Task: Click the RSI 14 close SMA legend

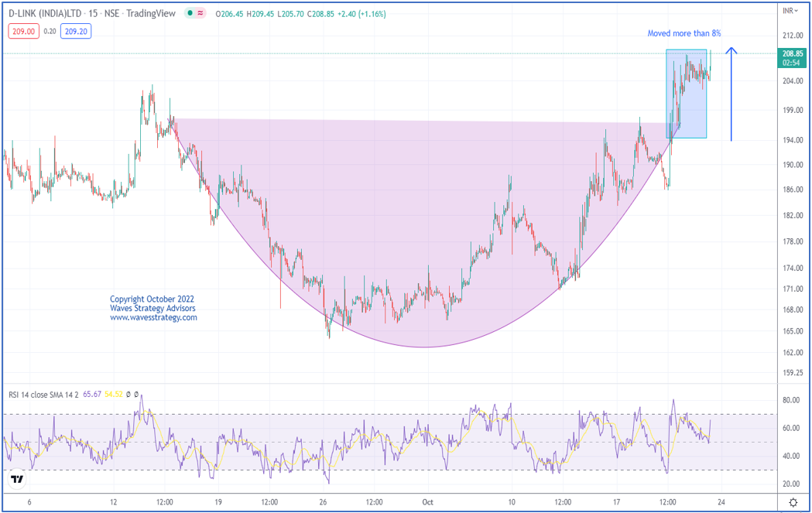Action: (x=43, y=395)
